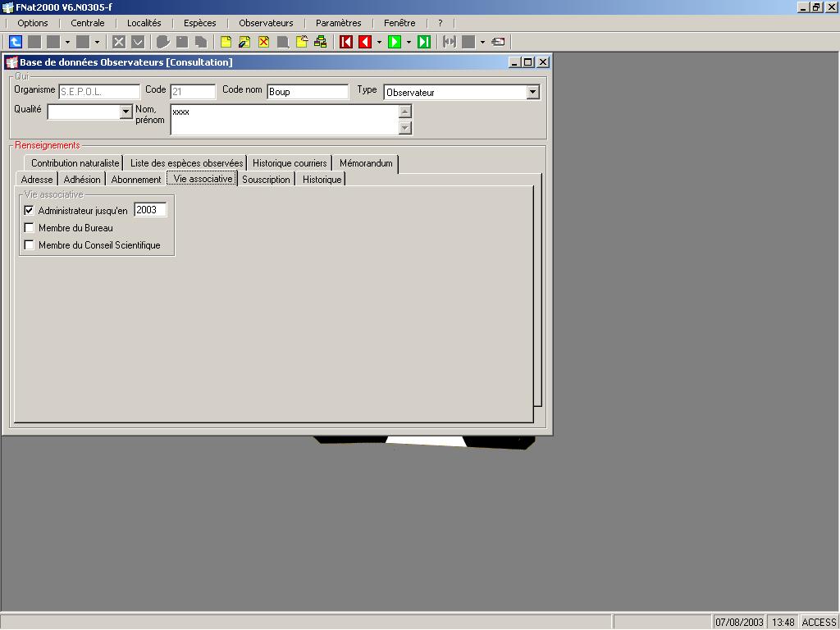Screen dimensions: 840x630
Task: Go to first record with red icon
Action: 346,42
